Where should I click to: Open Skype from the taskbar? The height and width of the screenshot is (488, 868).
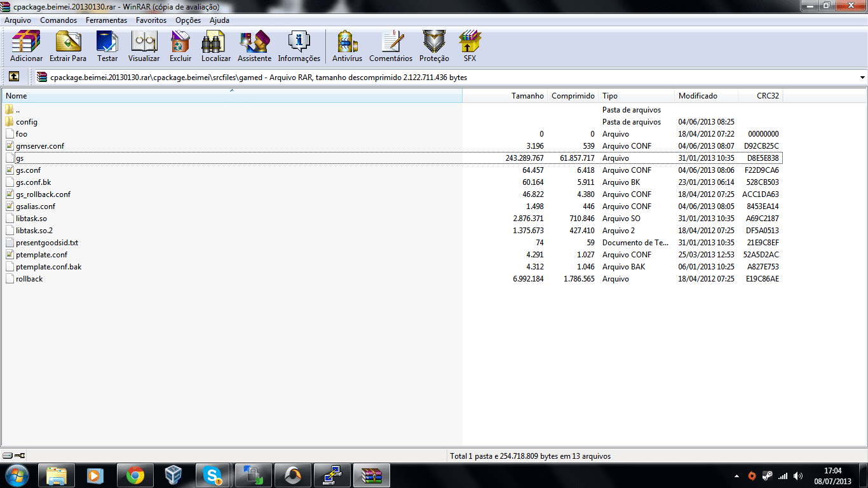click(212, 475)
